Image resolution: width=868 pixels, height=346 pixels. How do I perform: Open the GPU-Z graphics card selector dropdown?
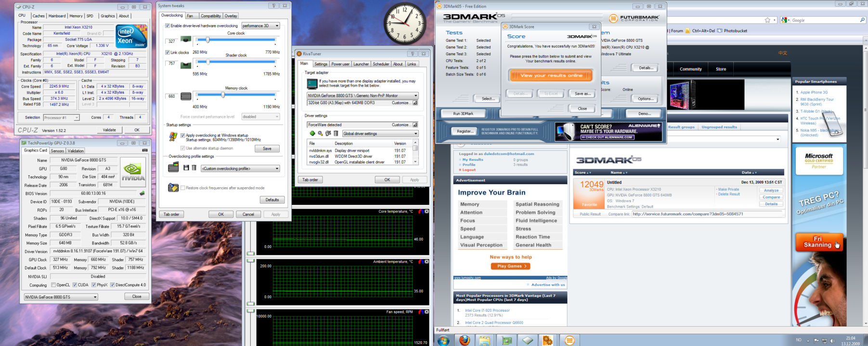(61, 297)
